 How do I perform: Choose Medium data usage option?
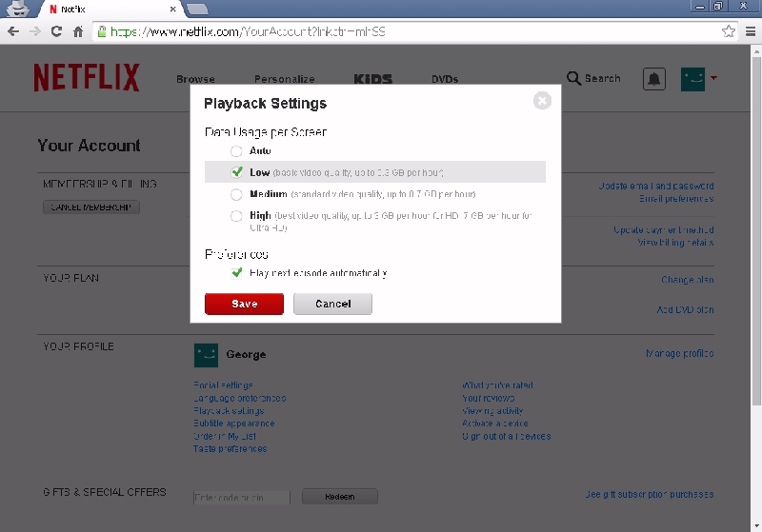(236, 194)
